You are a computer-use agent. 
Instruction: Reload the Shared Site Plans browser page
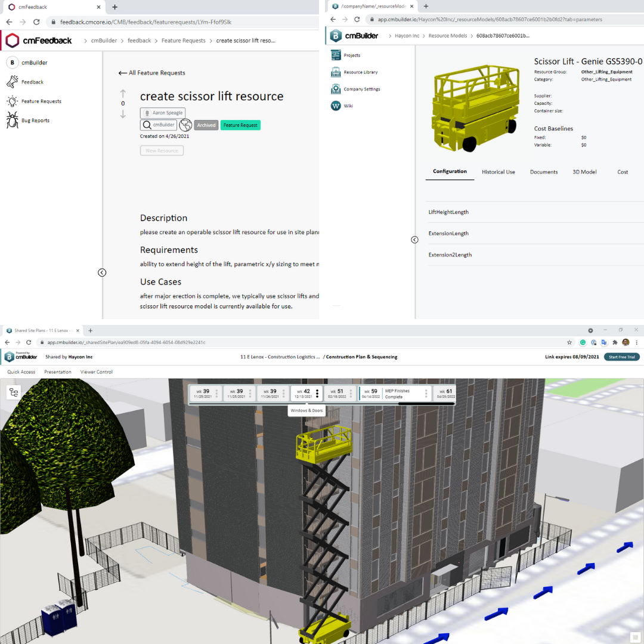(x=29, y=342)
